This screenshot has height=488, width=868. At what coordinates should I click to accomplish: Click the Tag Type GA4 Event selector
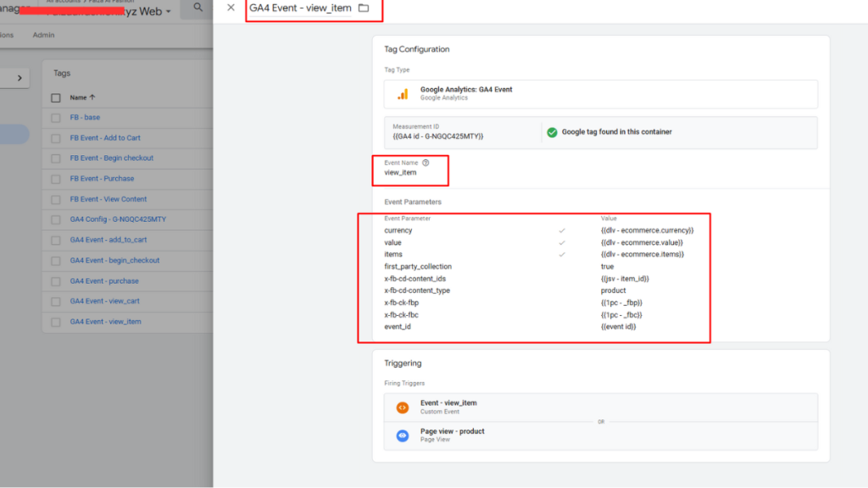click(x=601, y=94)
